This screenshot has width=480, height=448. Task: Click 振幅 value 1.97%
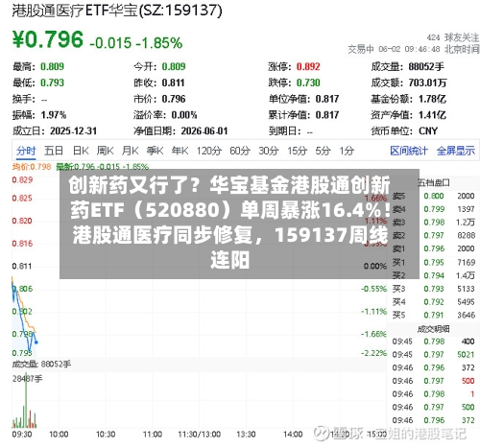[54, 115]
